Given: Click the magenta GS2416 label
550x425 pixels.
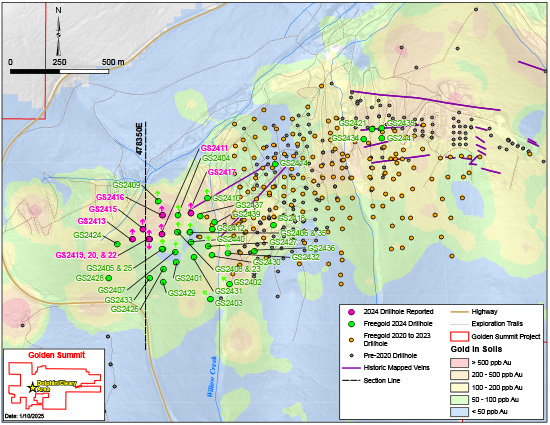Looking at the screenshot, I should 110,197.
